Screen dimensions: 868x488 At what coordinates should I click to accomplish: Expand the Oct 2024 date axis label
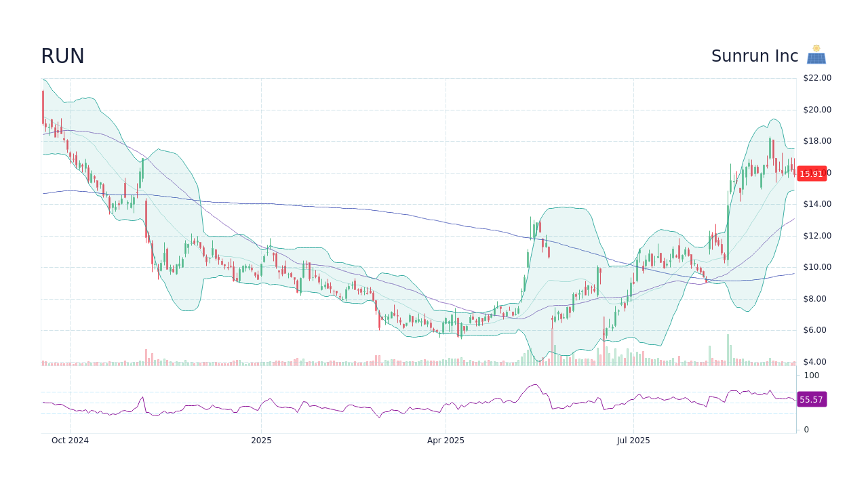click(71, 440)
